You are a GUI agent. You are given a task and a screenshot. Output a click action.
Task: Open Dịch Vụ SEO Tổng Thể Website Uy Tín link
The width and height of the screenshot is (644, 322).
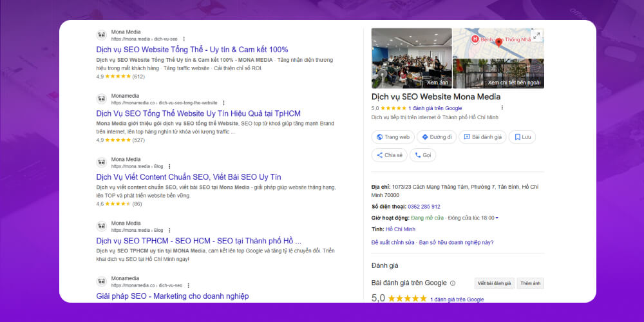click(x=198, y=113)
